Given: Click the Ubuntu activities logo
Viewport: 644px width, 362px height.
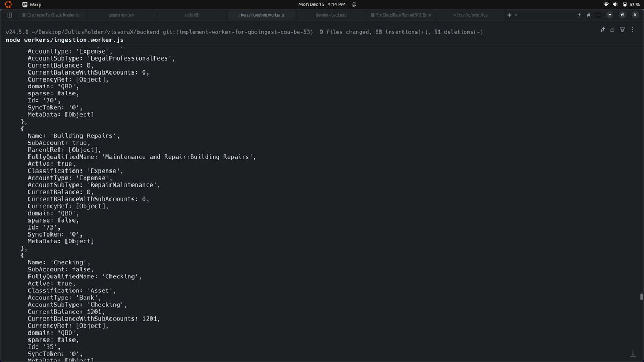Looking at the screenshot, I should point(9,4).
